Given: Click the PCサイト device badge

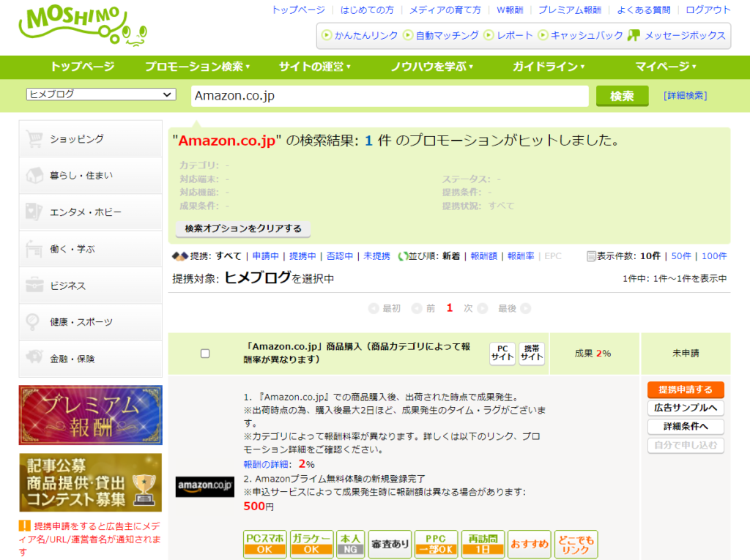Looking at the screenshot, I should pos(502,354).
